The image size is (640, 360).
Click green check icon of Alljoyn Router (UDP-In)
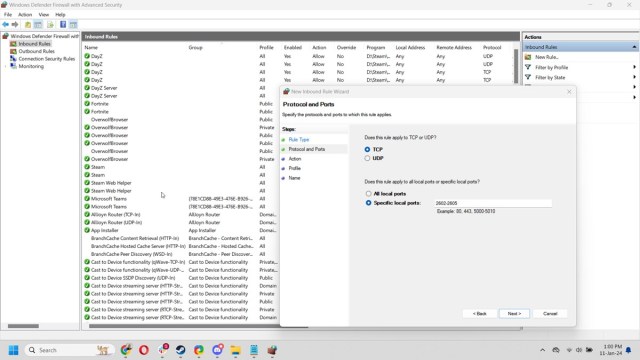coord(87,222)
